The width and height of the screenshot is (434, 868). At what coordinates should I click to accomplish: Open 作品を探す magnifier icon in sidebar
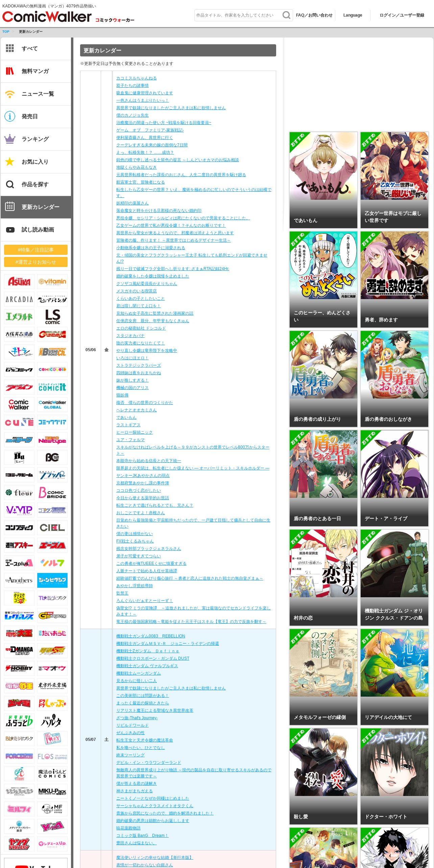click(x=10, y=184)
